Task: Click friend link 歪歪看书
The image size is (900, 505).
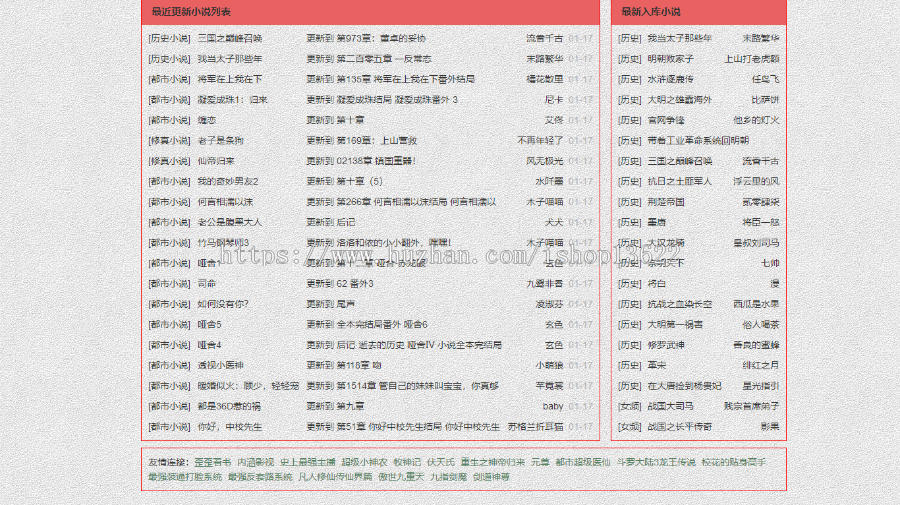Action: click(x=212, y=462)
